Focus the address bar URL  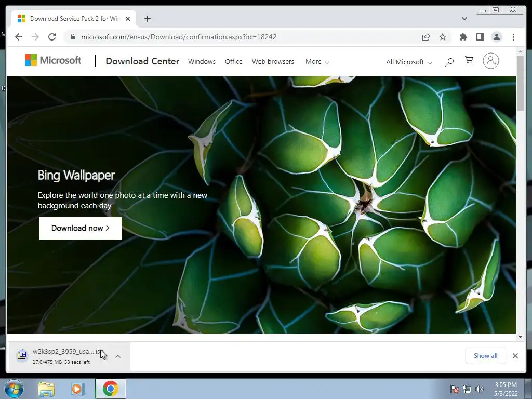179,37
